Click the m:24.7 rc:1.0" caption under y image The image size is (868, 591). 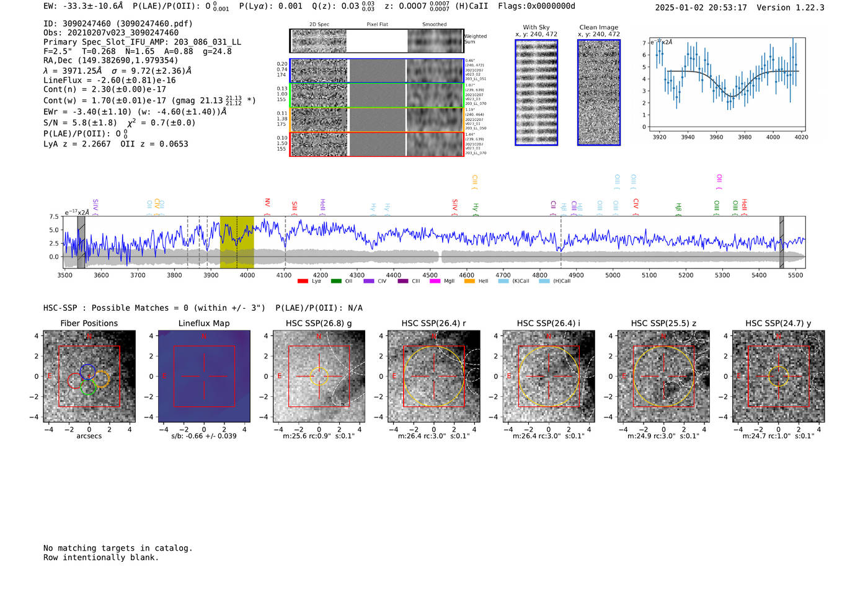pos(779,436)
